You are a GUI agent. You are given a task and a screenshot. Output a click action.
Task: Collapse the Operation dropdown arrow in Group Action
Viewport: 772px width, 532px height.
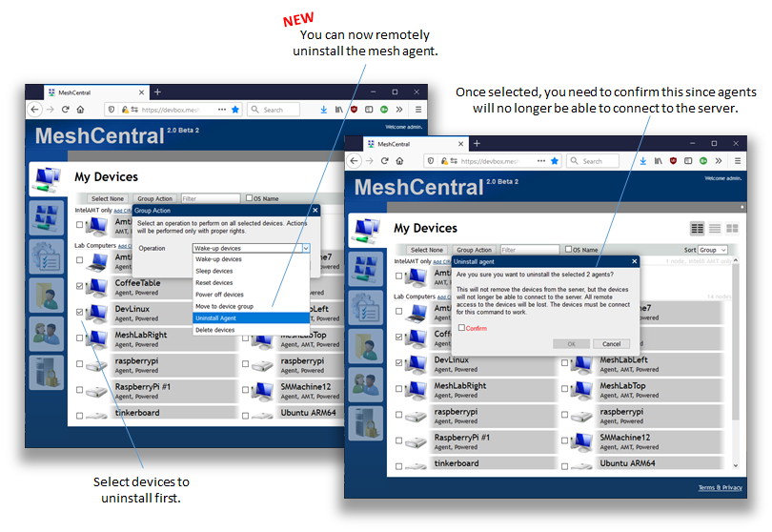pyautogui.click(x=306, y=248)
